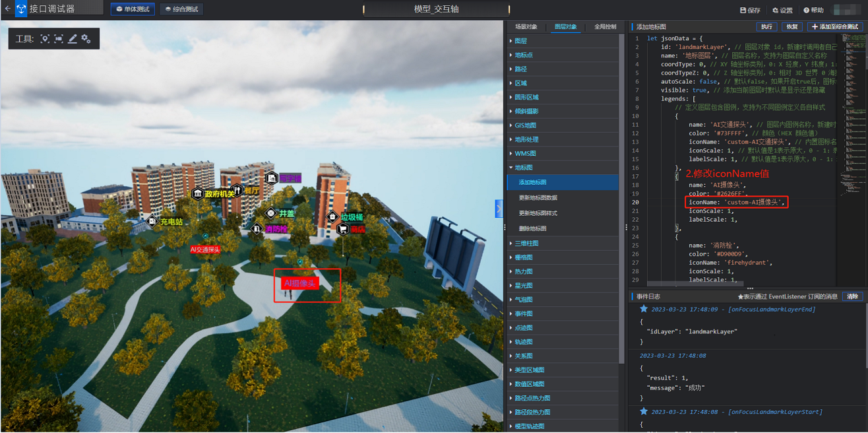This screenshot has height=433, width=868.
Task: Open the 场景对象 tab
Action: (526, 27)
